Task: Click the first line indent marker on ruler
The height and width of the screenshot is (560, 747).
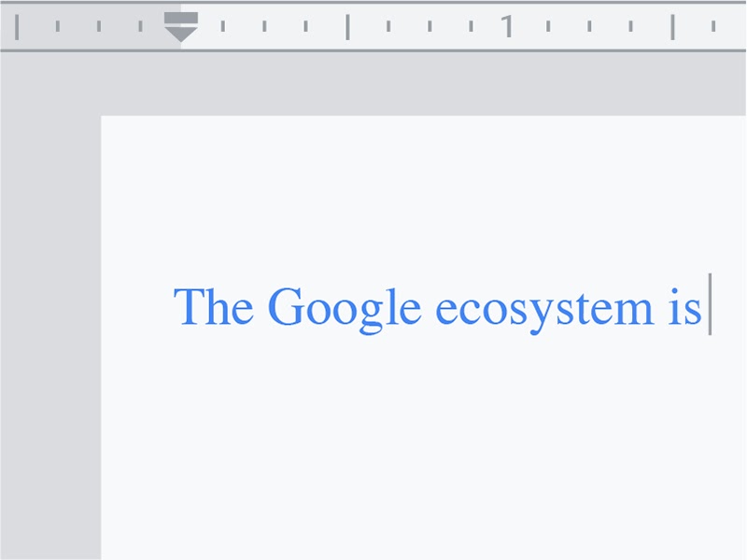Action: [x=181, y=18]
